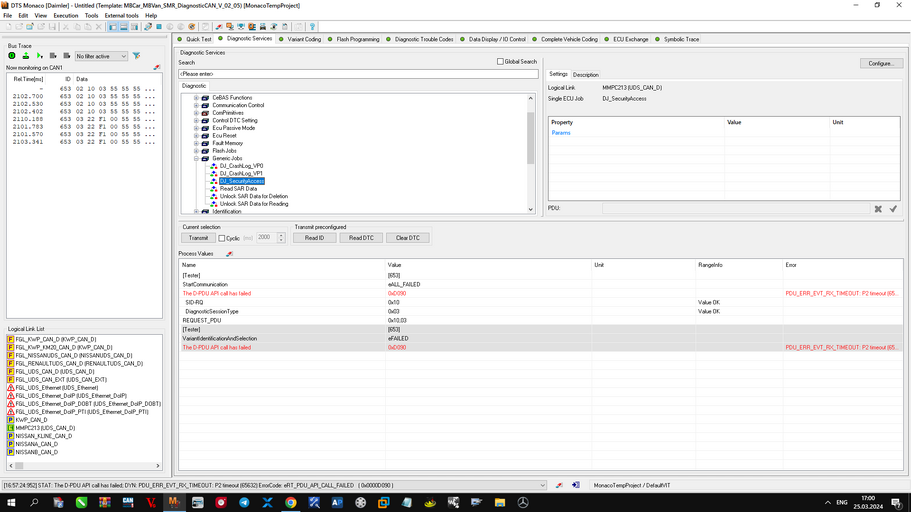This screenshot has height=512, width=911.
Task: Click the status bar red eraser icon
Action: [559, 485]
